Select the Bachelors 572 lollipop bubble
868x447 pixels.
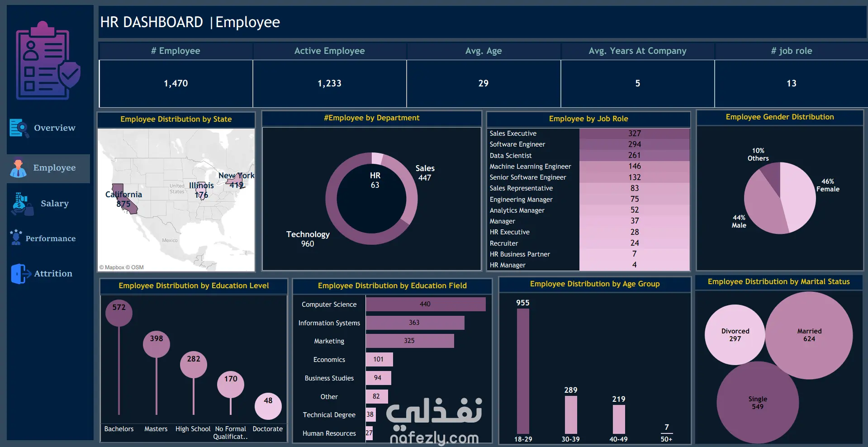pos(119,313)
